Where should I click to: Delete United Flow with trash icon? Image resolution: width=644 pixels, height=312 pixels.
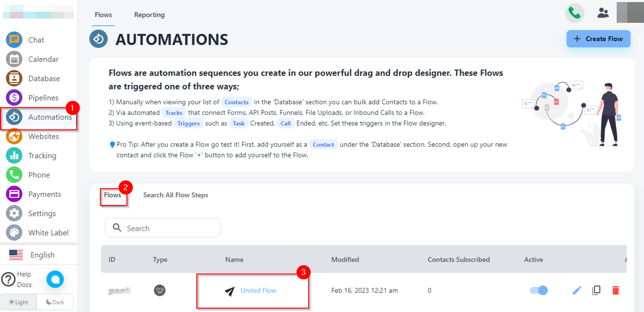(615, 290)
